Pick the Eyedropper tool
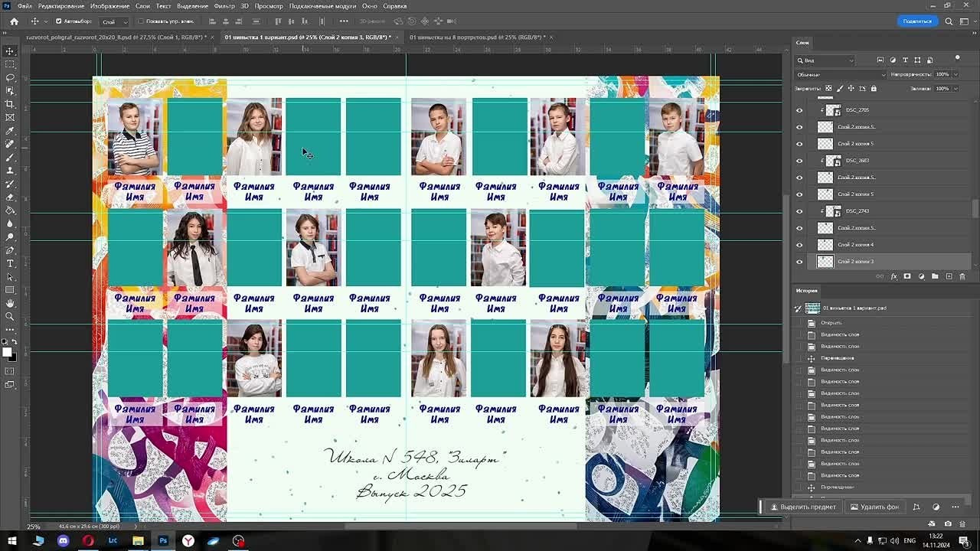Image resolution: width=980 pixels, height=551 pixels. pos(10,131)
